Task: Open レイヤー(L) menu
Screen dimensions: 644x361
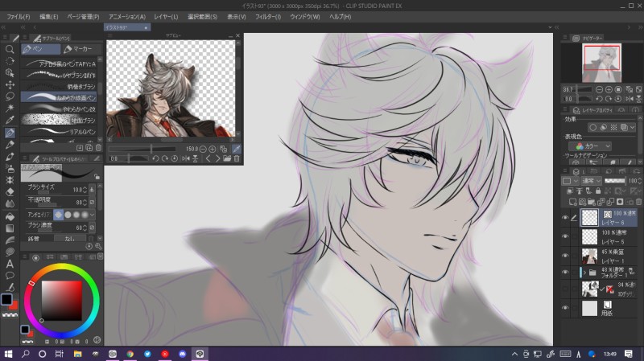Action: pos(166,17)
